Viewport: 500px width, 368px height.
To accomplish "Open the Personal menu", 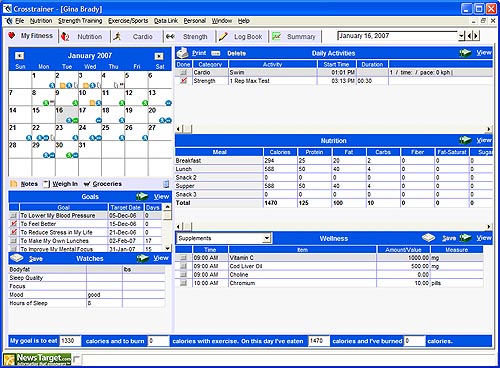I will pyautogui.click(x=195, y=21).
